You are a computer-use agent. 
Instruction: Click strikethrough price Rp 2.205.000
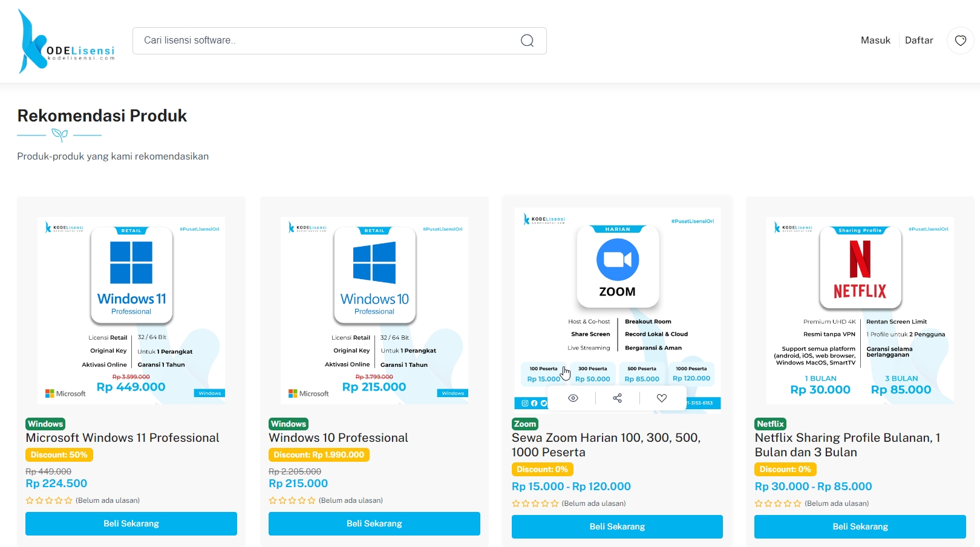tap(295, 471)
